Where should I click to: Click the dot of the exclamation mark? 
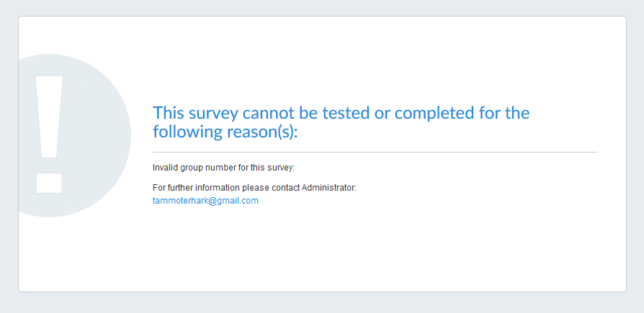49,182
